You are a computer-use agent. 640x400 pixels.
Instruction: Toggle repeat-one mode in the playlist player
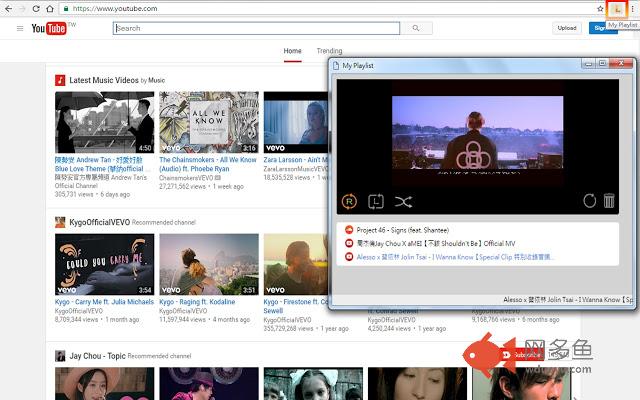376,201
